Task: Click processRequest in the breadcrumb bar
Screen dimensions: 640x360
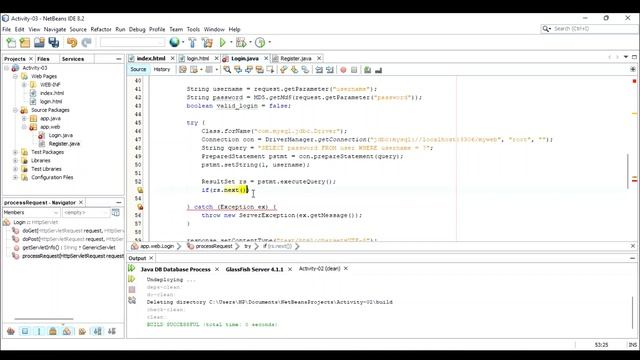Action: click(214, 246)
